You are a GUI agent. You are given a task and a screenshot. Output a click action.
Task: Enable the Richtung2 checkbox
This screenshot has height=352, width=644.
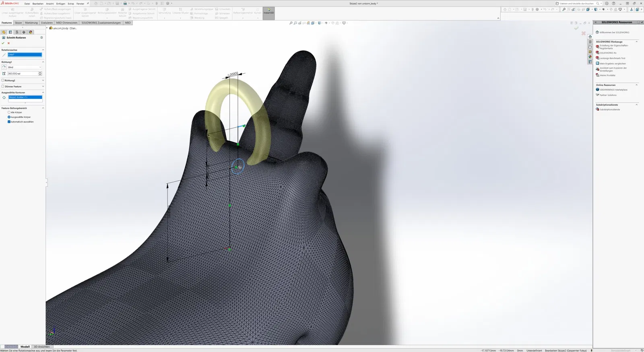coord(3,80)
